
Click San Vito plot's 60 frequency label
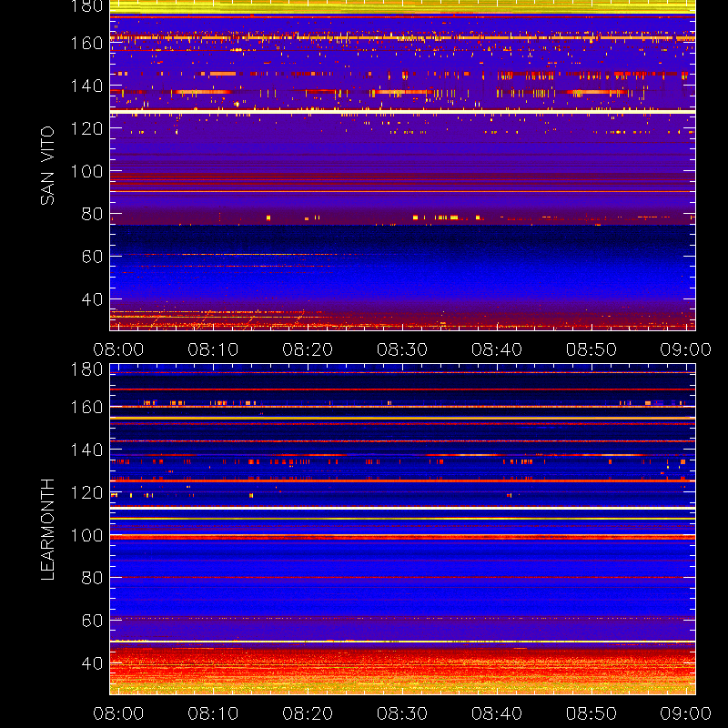pos(92,257)
